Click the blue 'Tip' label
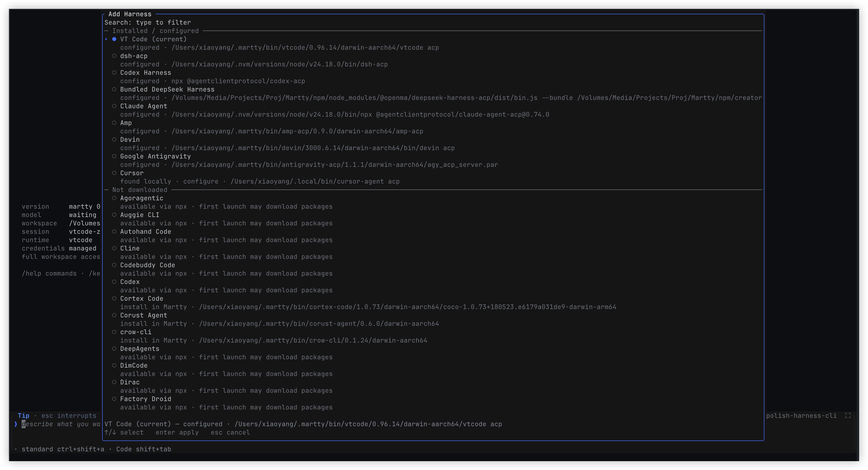868x470 pixels. (x=24, y=416)
